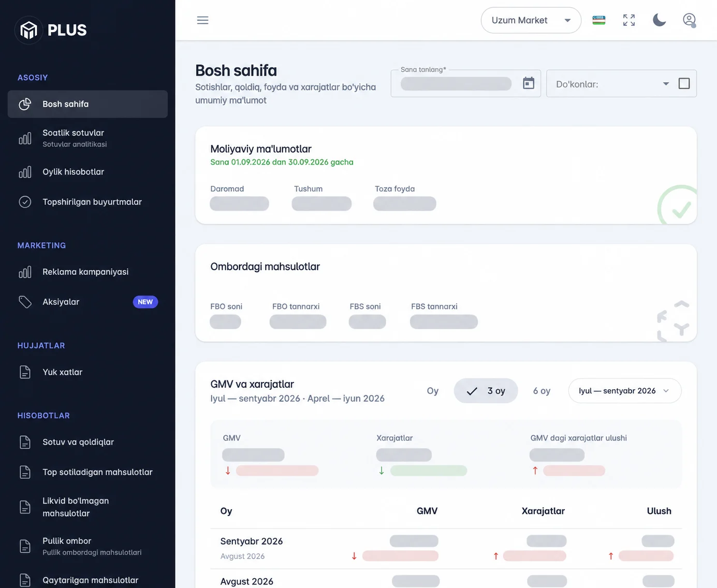Click the Top sotiladigan mahsulotlar document icon
Viewport: 717px width, 588px height.
[x=25, y=472]
